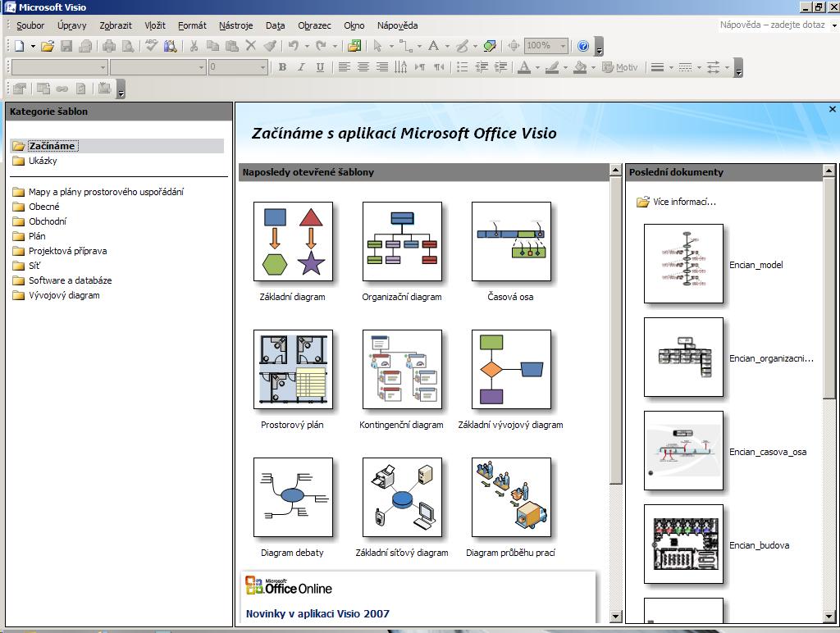The width and height of the screenshot is (840, 633).
Task: Open the Soubor menu
Action: tap(30, 25)
